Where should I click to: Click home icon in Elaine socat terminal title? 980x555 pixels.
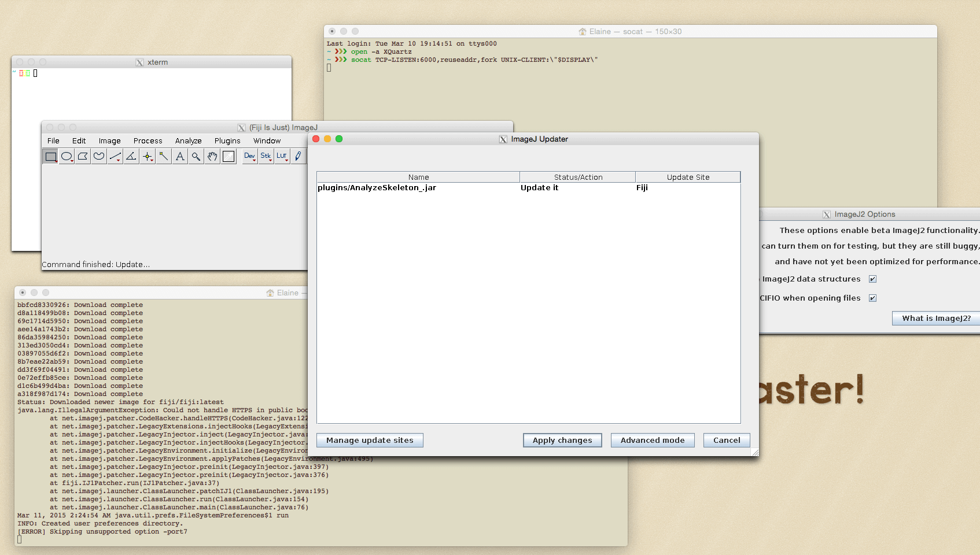(x=583, y=32)
